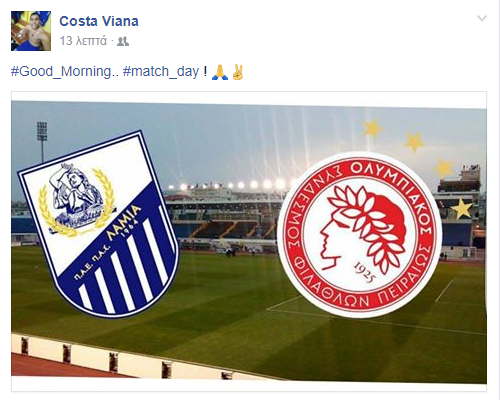The height and width of the screenshot is (400, 500).
Task: Click the praying hands emoji
Action: point(220,72)
